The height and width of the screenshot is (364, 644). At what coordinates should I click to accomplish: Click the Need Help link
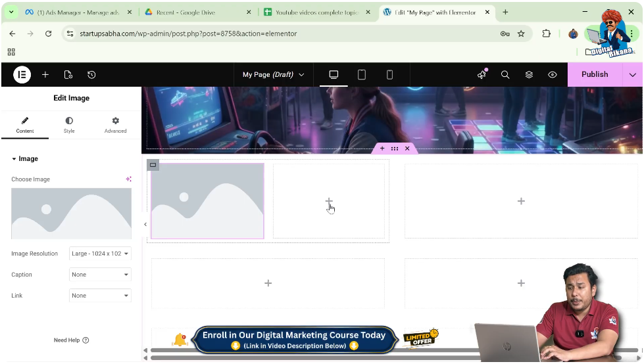[x=71, y=340]
